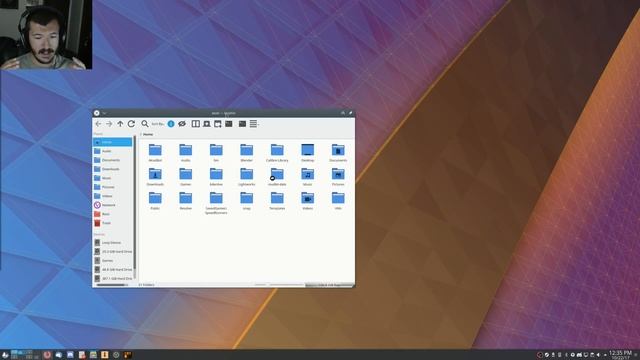Open the file search magnifier
Screen dimensions: 640x360
[x=144, y=123]
